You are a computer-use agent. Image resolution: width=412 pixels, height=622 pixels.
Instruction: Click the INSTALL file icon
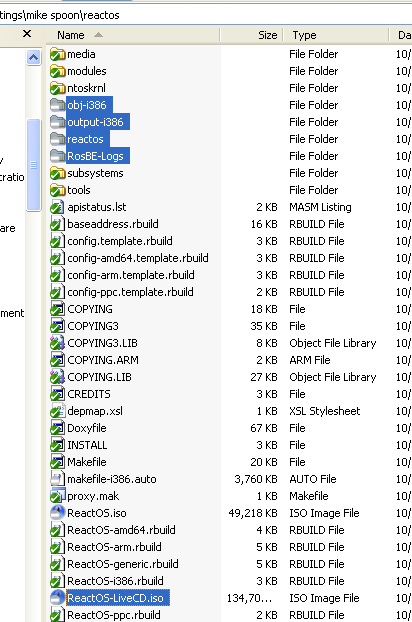click(x=57, y=445)
